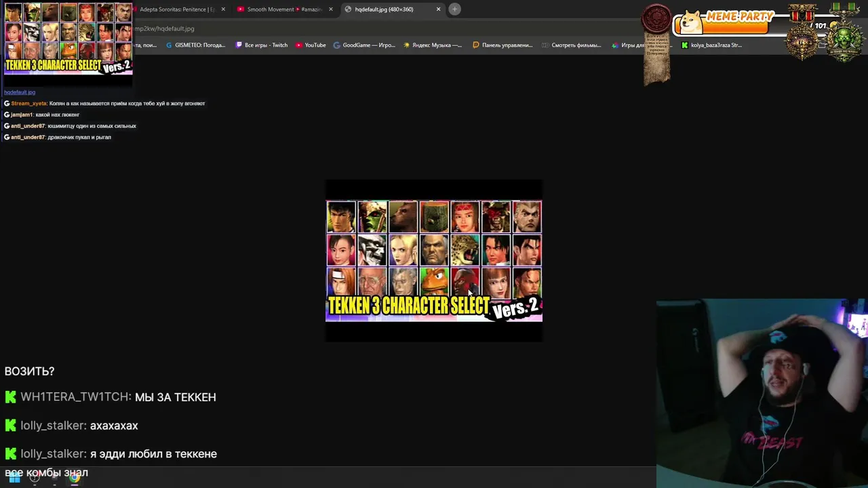Image resolution: width=868 pixels, height=488 pixels.
Task: Click the jamjam1 chat message
Action: [42, 115]
